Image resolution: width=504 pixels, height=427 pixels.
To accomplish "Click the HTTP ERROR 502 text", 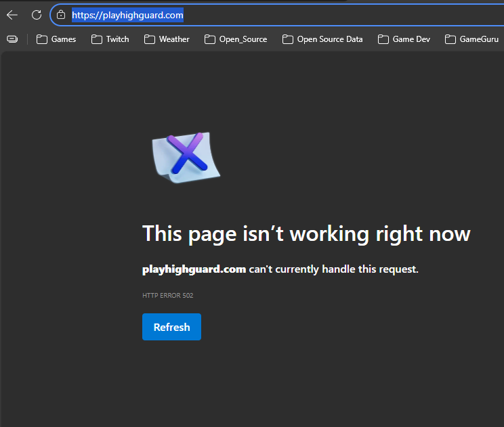I will click(168, 295).
